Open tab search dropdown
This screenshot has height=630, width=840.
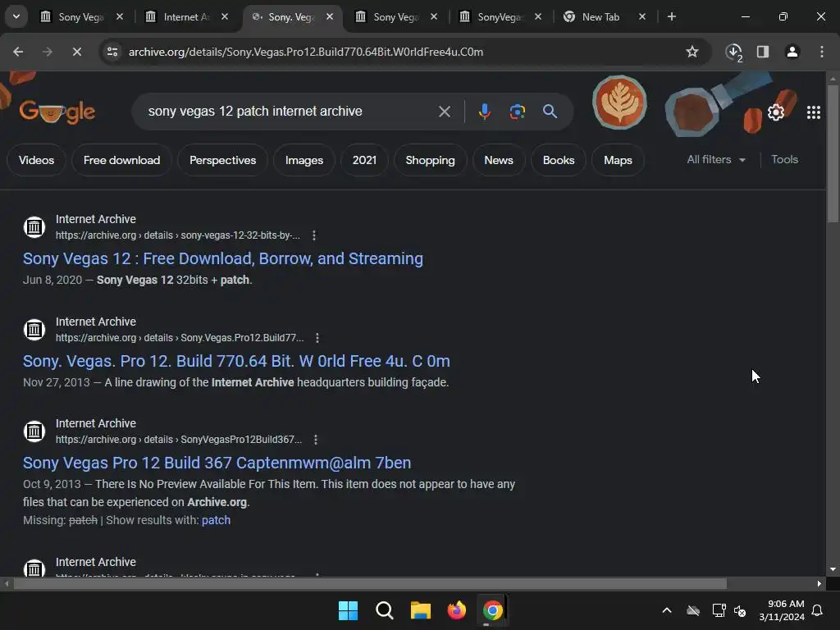pyautogui.click(x=16, y=16)
